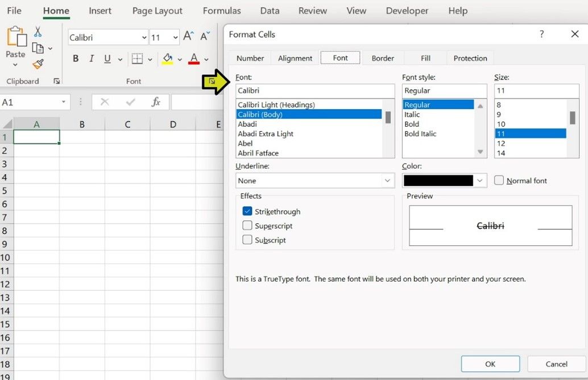Apply the red Font Color icon
The height and width of the screenshot is (380, 588).
(x=194, y=59)
